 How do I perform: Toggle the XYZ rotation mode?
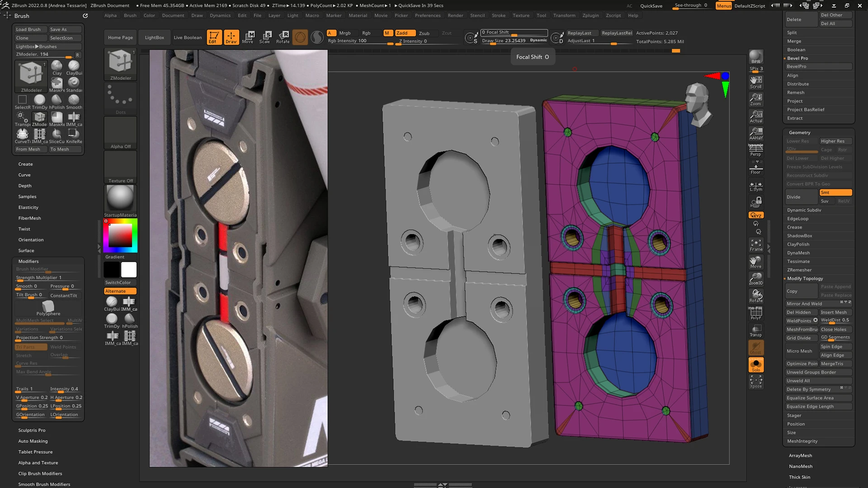pos(756,215)
